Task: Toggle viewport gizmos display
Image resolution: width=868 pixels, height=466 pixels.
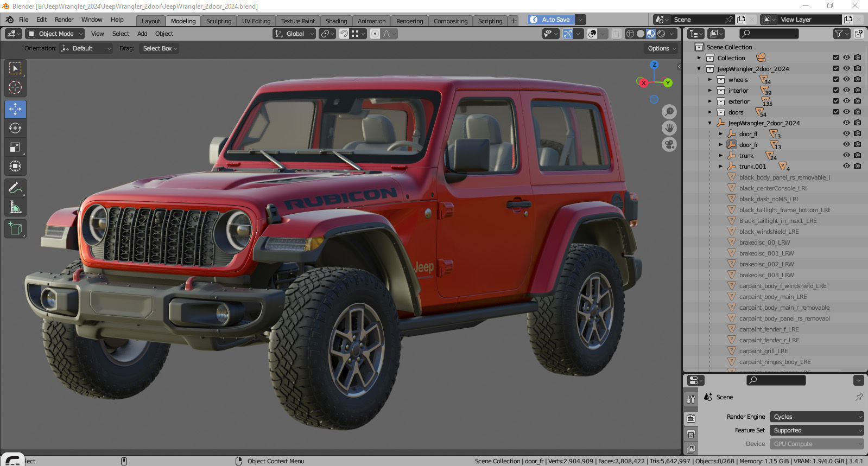Action: [567, 34]
